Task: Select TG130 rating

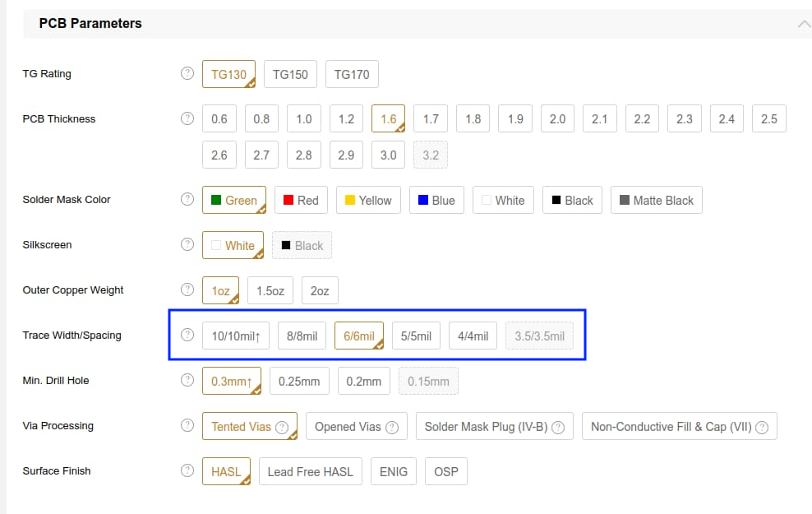Action: [229, 74]
